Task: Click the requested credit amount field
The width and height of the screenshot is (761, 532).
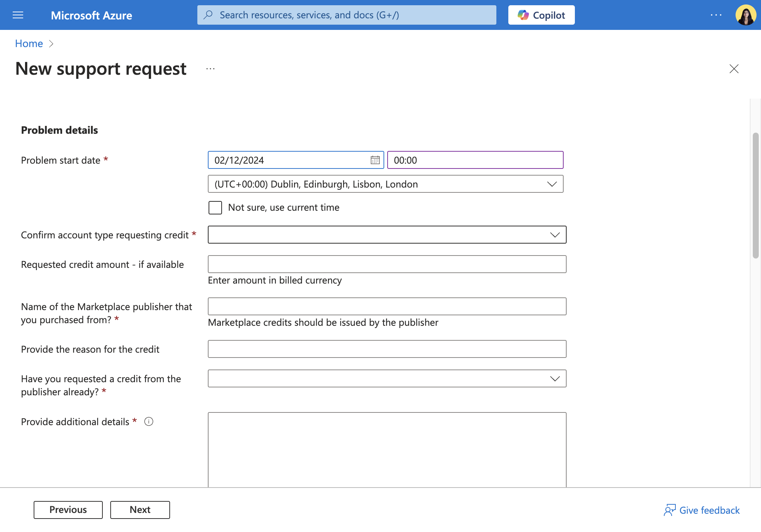Action: [x=387, y=264]
